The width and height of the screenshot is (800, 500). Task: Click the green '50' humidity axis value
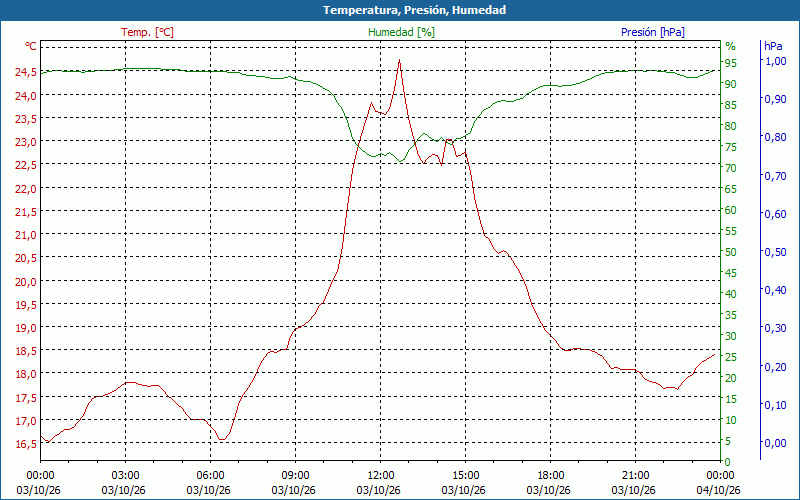tap(731, 252)
